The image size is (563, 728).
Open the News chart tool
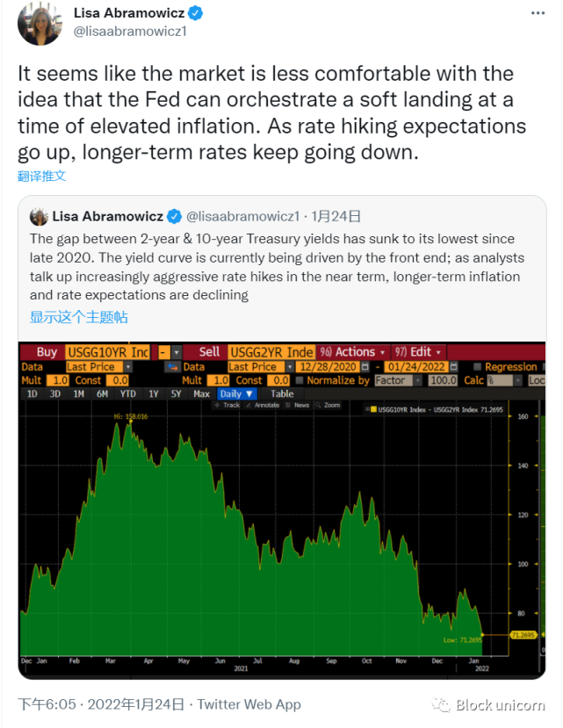[298, 406]
